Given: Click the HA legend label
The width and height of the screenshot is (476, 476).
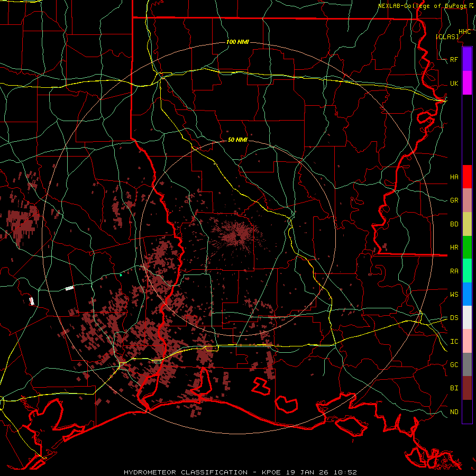Looking at the screenshot, I should [454, 177].
